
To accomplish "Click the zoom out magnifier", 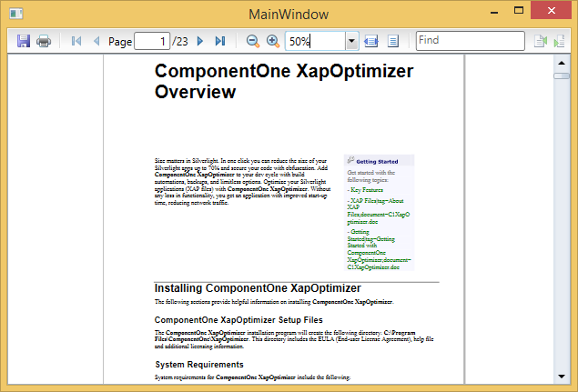I will [x=253, y=41].
